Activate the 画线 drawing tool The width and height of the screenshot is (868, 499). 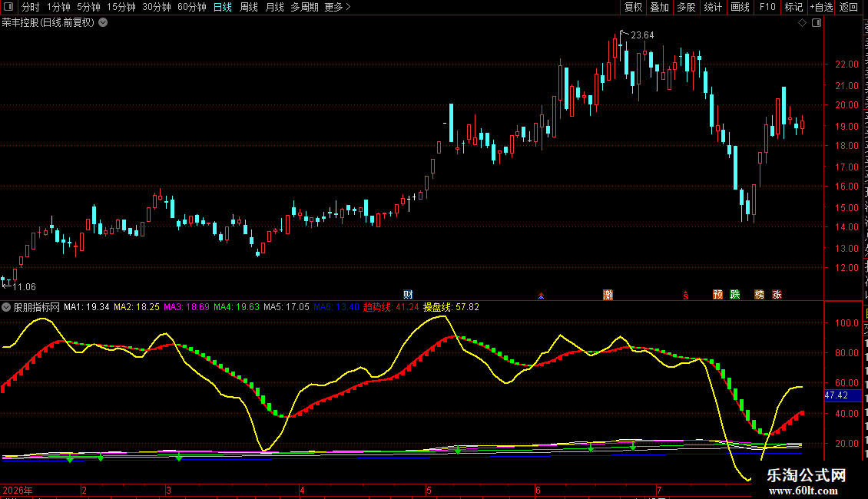coord(740,7)
